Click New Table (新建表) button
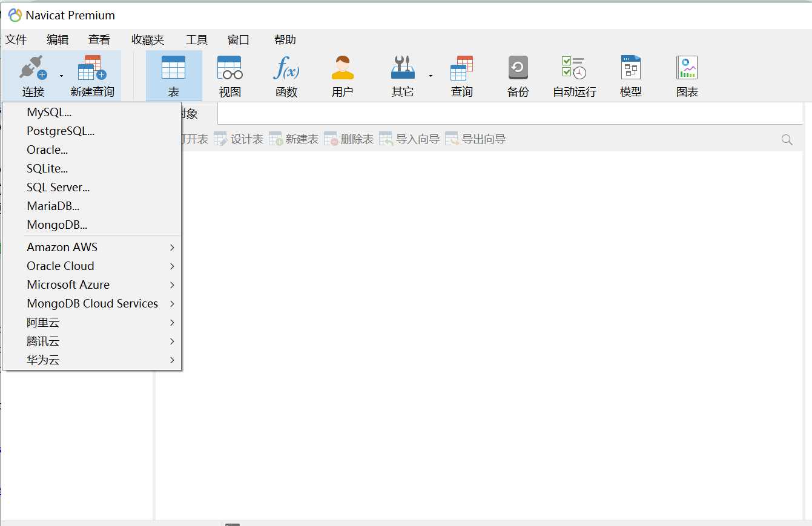The image size is (812, 526). (294, 139)
